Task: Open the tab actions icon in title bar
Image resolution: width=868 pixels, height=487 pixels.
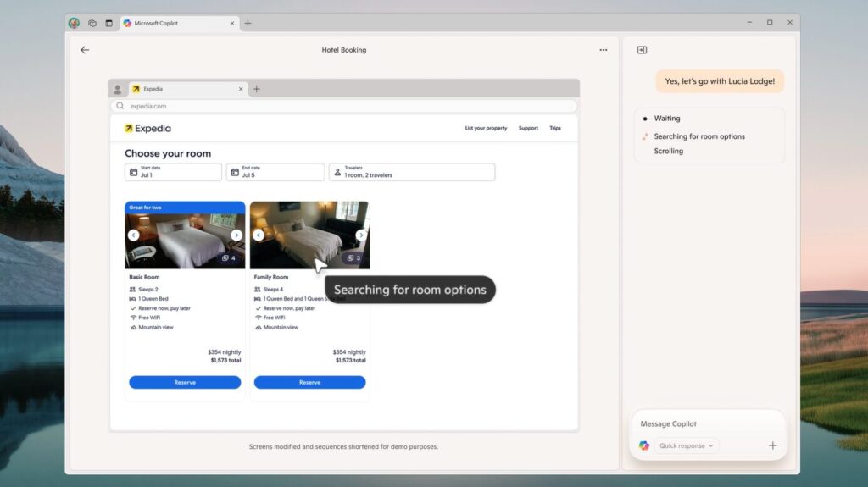Action: coord(109,23)
